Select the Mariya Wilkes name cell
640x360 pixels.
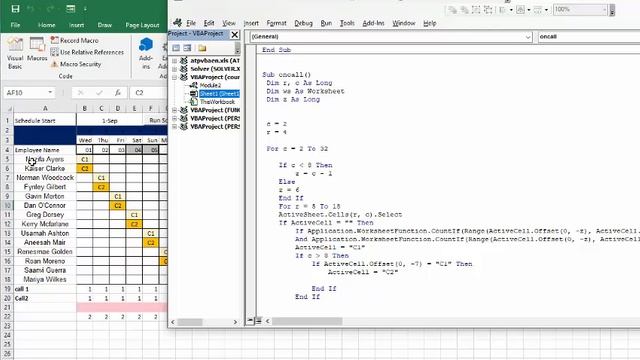pyautogui.click(x=45, y=280)
